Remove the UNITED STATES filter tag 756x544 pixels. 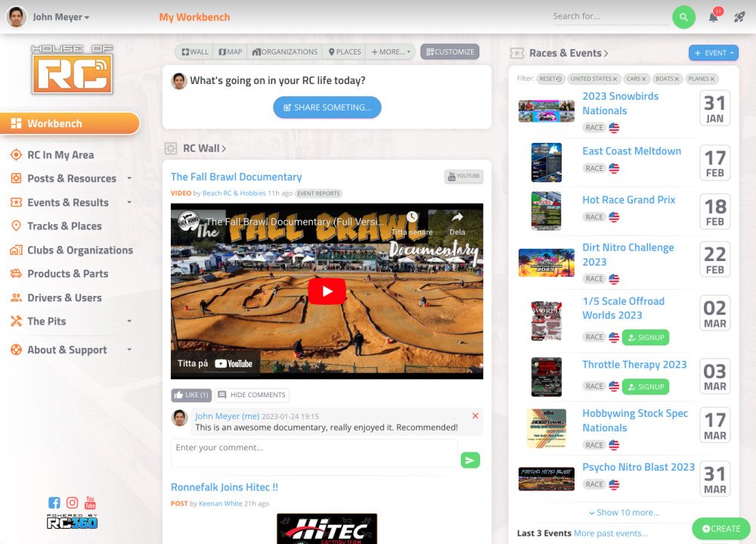click(615, 79)
